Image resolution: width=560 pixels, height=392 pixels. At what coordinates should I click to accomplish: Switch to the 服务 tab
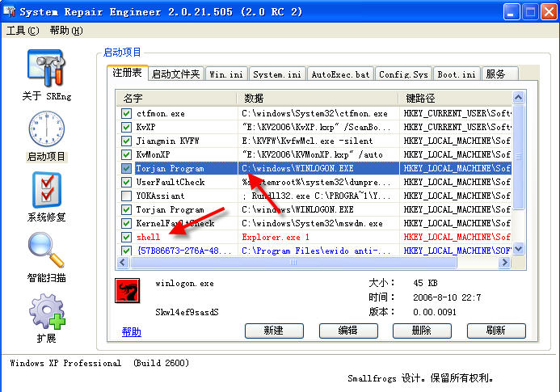tap(499, 74)
